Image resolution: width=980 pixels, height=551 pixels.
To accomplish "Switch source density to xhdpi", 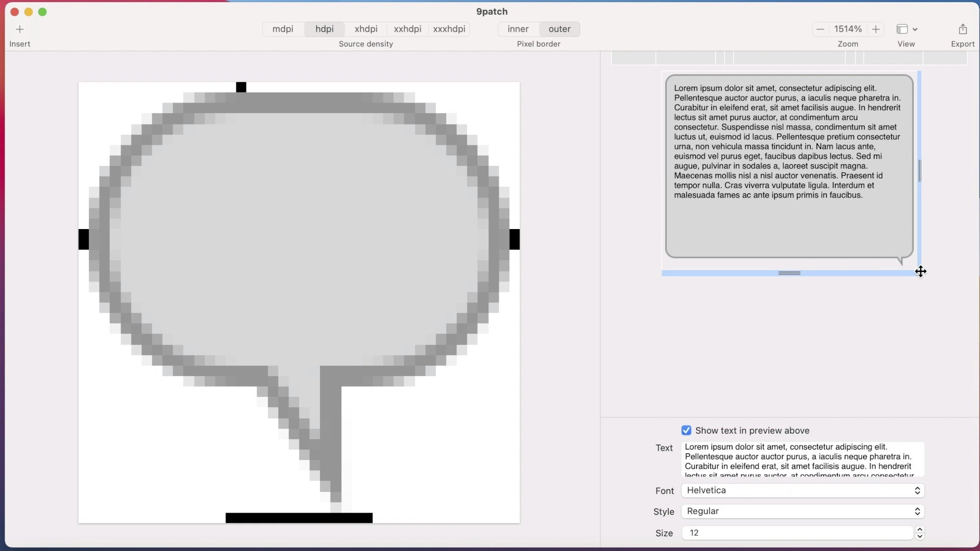I will [x=366, y=29].
